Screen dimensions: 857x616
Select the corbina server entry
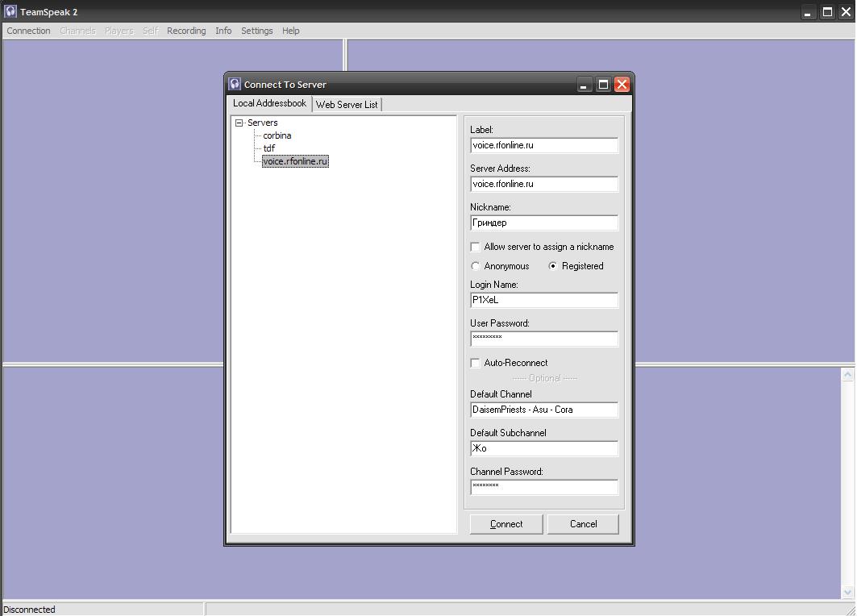pyautogui.click(x=277, y=135)
